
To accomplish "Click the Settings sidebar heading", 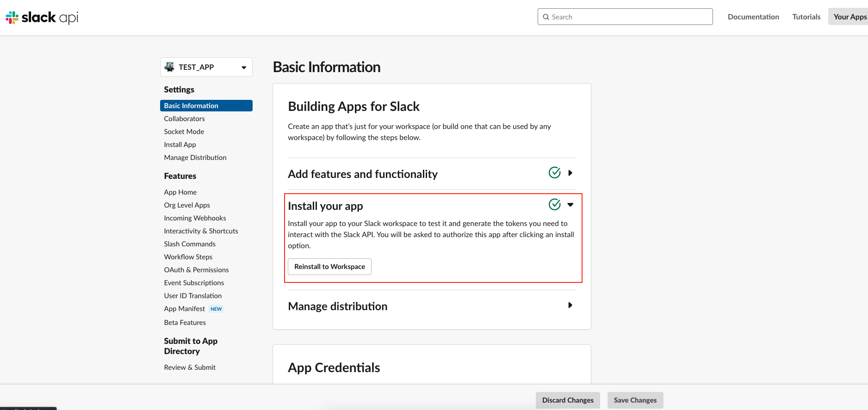I will [179, 90].
